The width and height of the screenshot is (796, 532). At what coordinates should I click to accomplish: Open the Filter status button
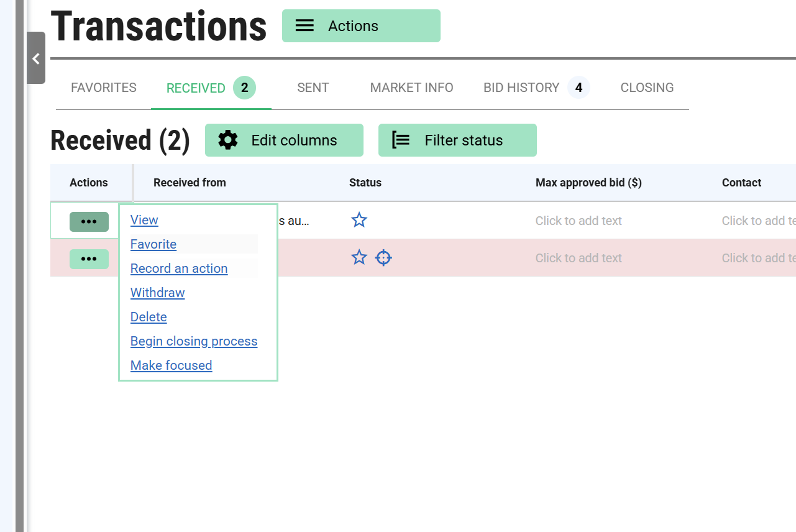click(x=457, y=140)
